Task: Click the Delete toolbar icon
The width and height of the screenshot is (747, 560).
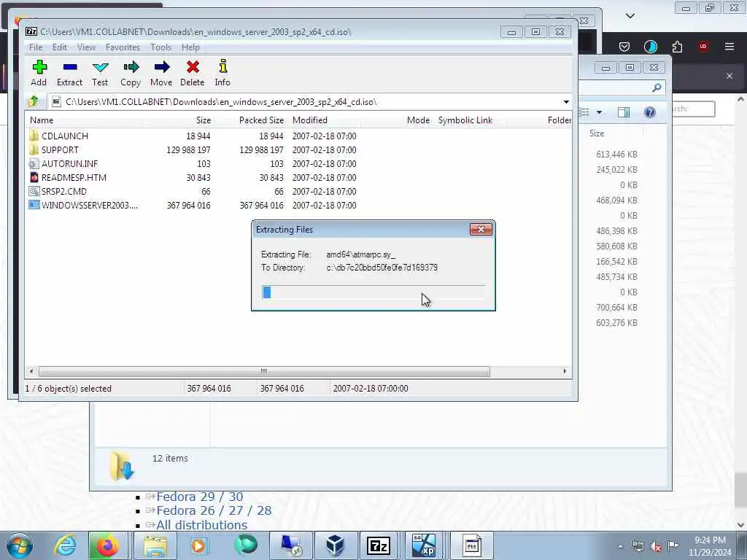Action: tap(193, 73)
